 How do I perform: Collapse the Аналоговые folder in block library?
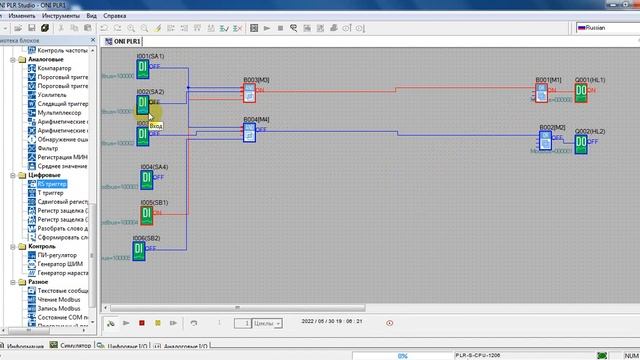click(13, 60)
